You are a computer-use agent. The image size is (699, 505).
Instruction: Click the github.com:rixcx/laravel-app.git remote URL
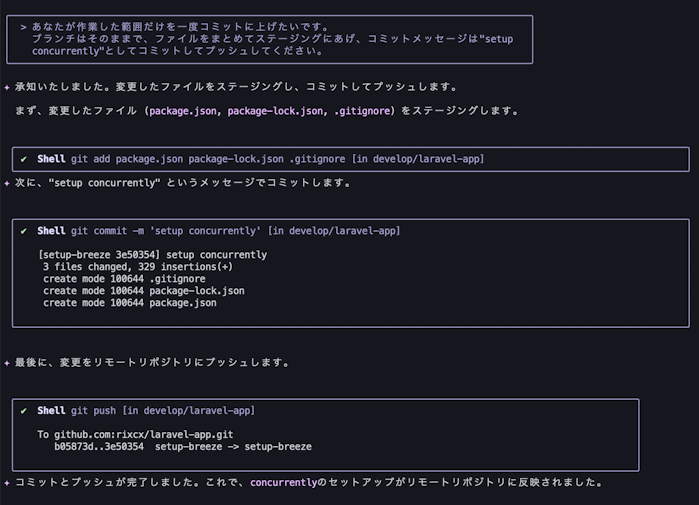(x=144, y=435)
